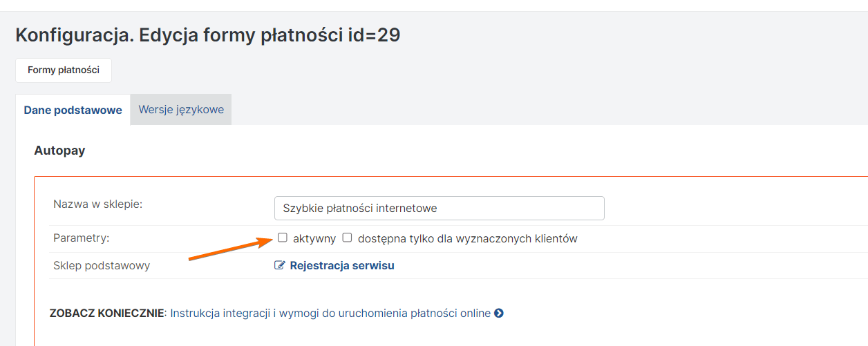The image size is (868, 346).
Task: Tick the checkbox for wyznaczonych klientów availability
Action: tap(348, 238)
